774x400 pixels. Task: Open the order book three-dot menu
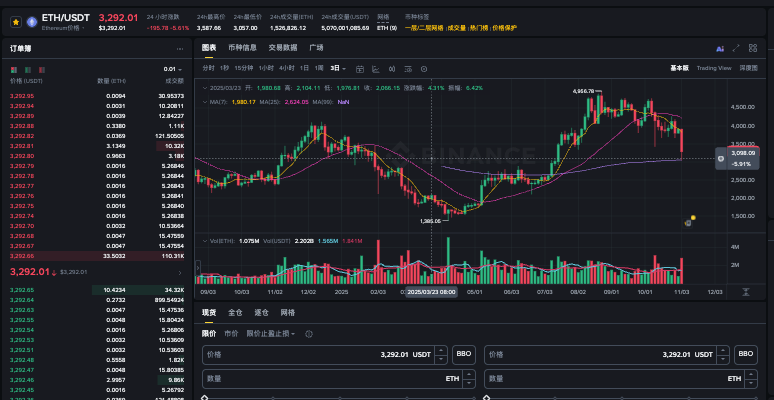pos(181,48)
